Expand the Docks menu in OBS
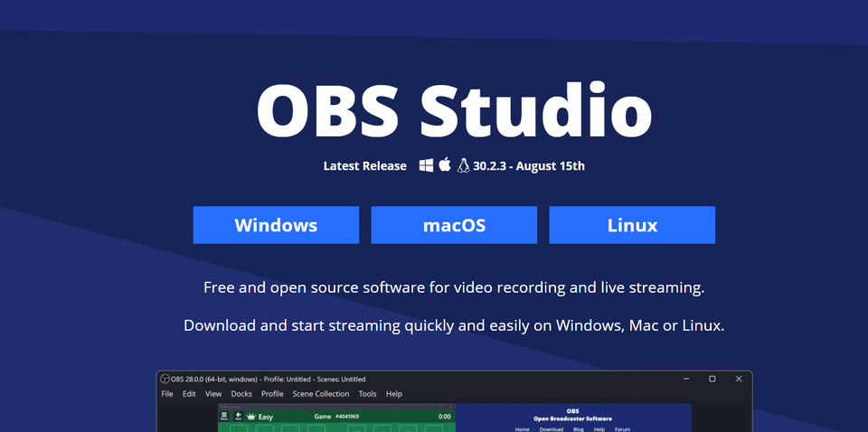This screenshot has width=868, height=432. coord(241,394)
